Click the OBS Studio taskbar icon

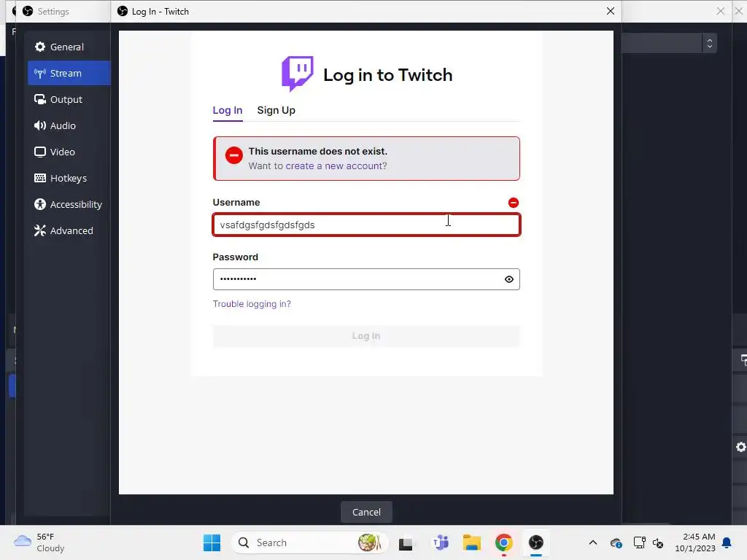pyautogui.click(x=536, y=542)
